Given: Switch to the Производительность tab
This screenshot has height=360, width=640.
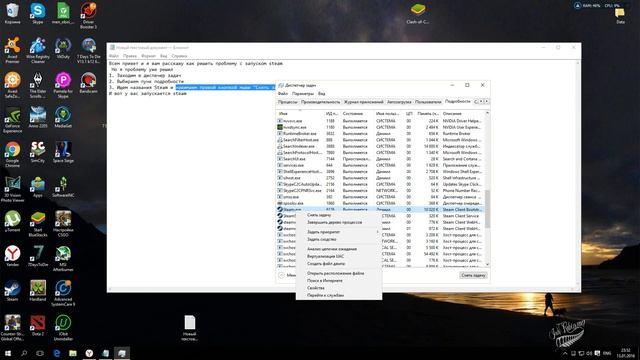Looking at the screenshot, I should 320,102.
